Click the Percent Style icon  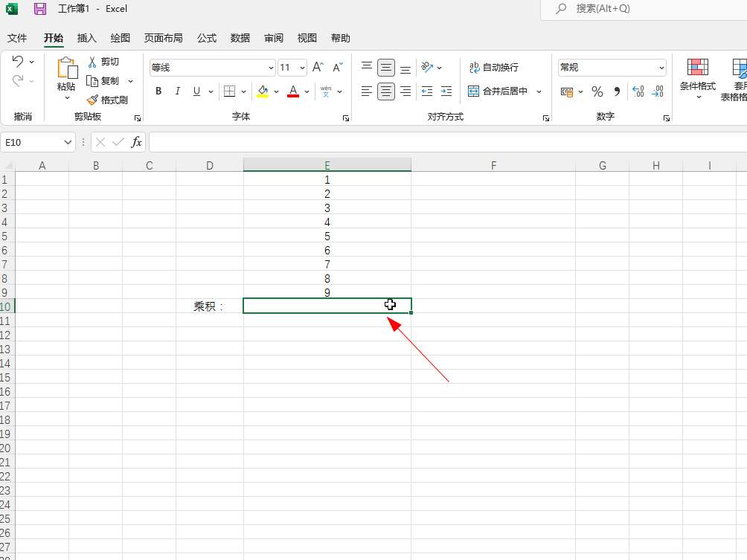597,91
